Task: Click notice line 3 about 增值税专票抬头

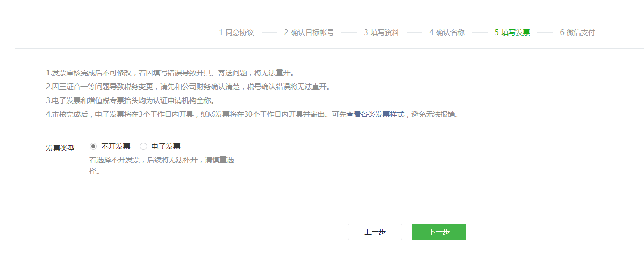Action: coord(130,100)
